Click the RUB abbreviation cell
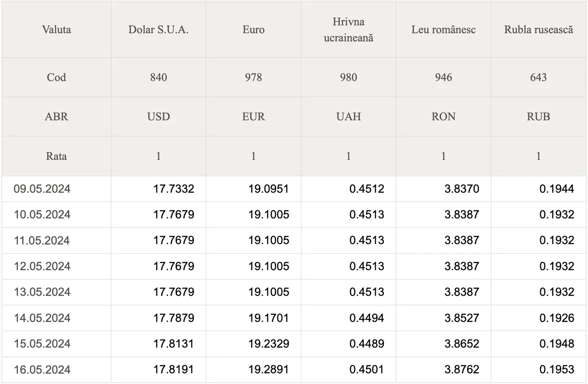This screenshot has width=588, height=384. pyautogui.click(x=539, y=117)
